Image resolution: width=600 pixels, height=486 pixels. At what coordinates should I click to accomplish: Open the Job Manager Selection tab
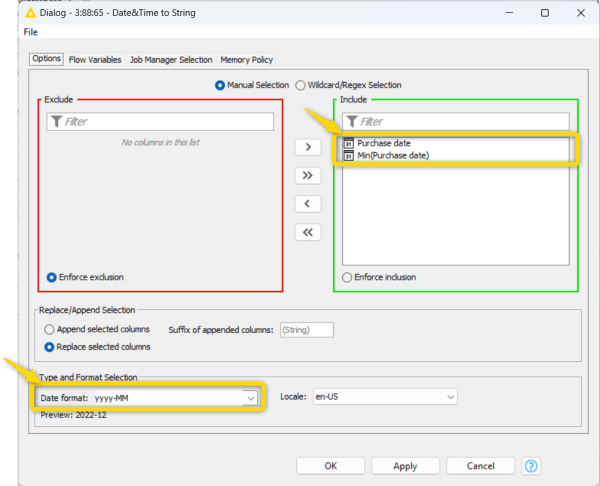click(171, 60)
